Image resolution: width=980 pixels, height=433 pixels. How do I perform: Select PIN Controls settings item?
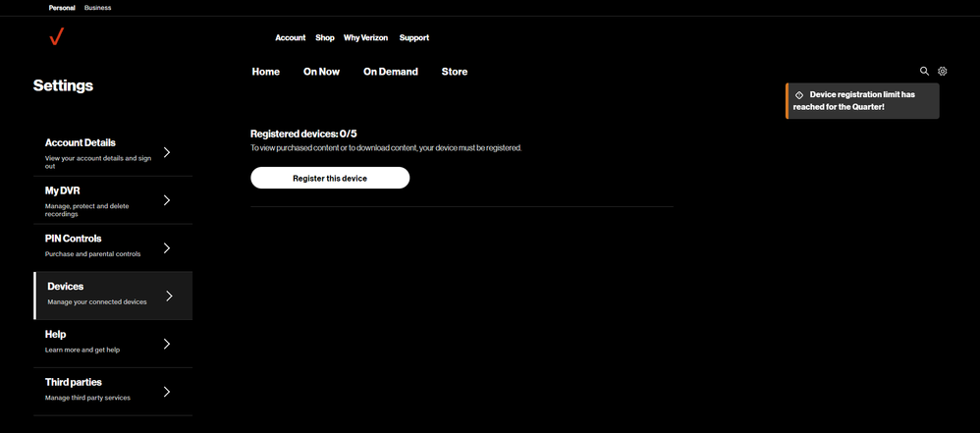(x=113, y=248)
